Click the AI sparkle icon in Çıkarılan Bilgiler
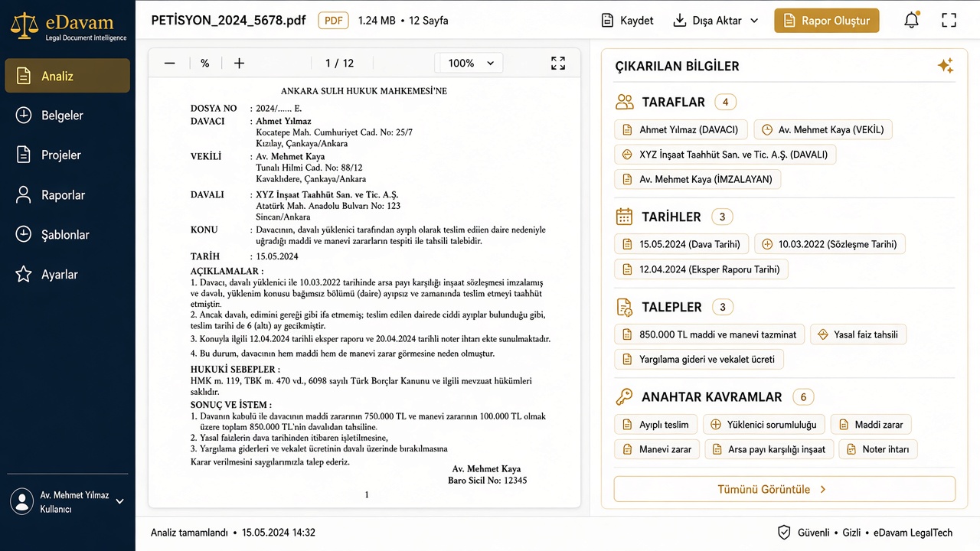The image size is (980, 551). pyautogui.click(x=946, y=66)
